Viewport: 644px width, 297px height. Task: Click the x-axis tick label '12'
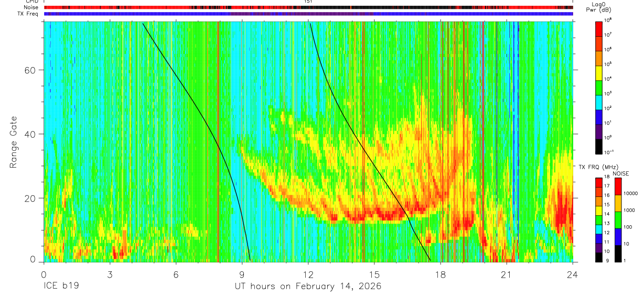pyautogui.click(x=308, y=274)
